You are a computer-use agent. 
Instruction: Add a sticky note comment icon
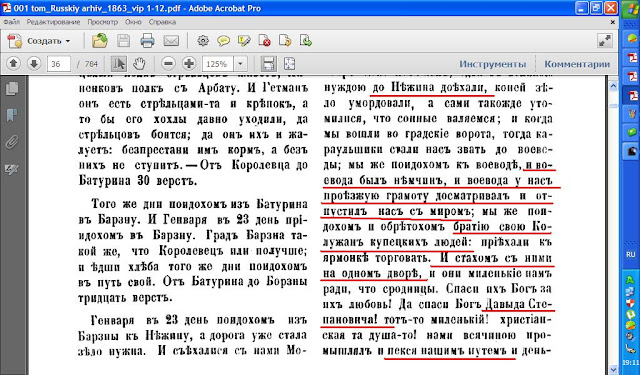223,41
